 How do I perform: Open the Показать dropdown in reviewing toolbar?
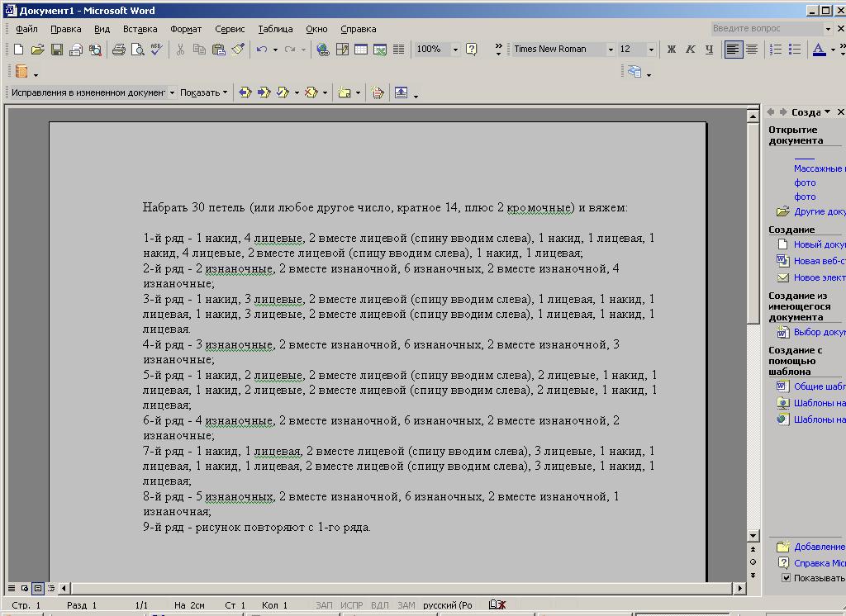(x=203, y=92)
